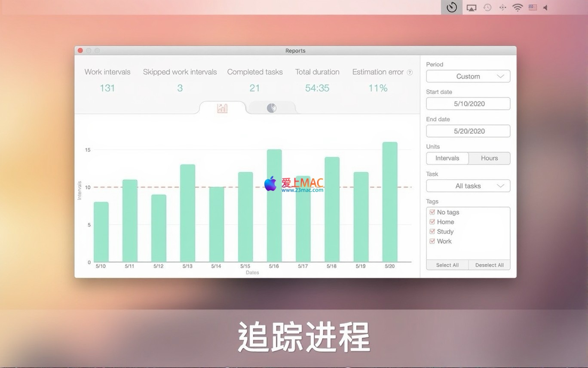
Task: Click the tallest bar for 5/20
Action: coord(390,202)
